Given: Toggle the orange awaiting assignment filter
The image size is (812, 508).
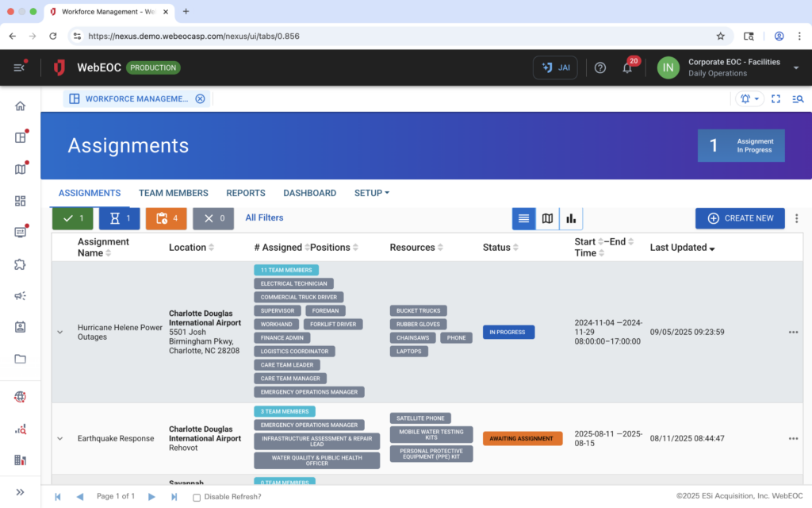Looking at the screenshot, I should (x=166, y=218).
